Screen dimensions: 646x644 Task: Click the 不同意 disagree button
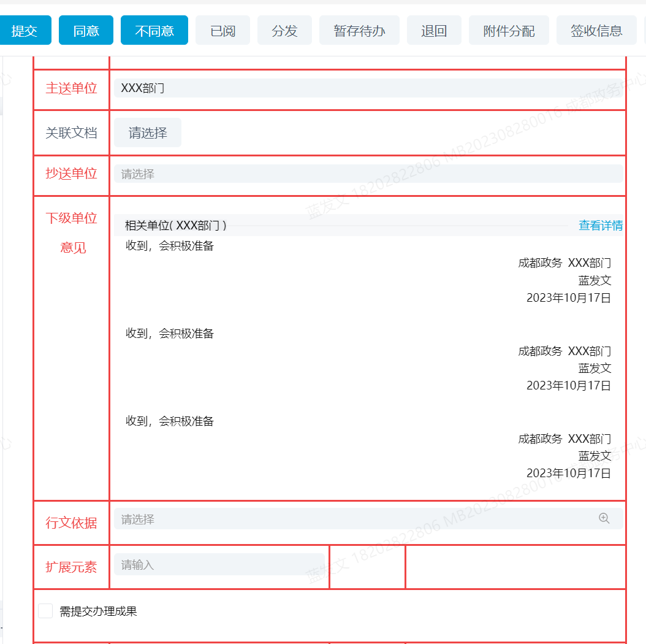(x=154, y=30)
